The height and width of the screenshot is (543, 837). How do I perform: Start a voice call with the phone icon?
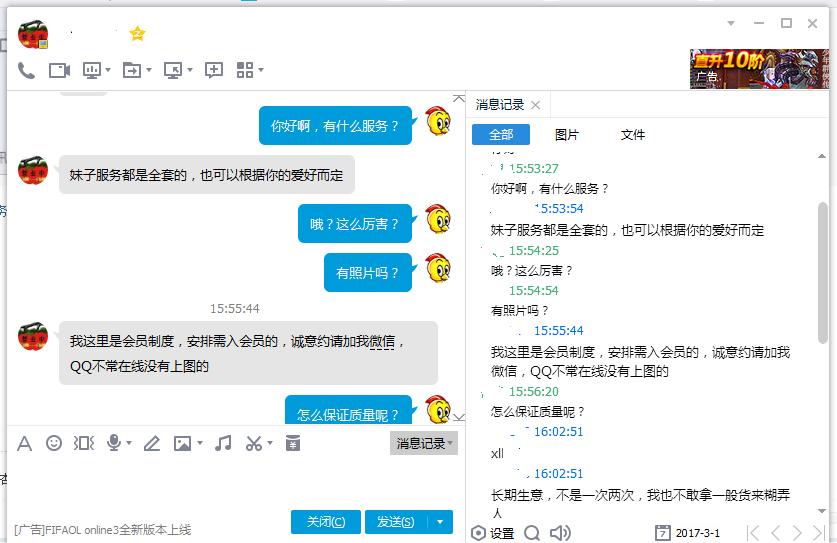[26, 70]
